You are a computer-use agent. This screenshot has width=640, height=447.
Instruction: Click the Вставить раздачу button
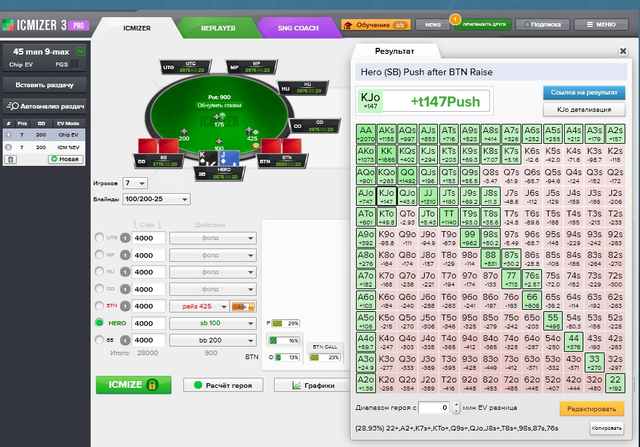[44, 85]
